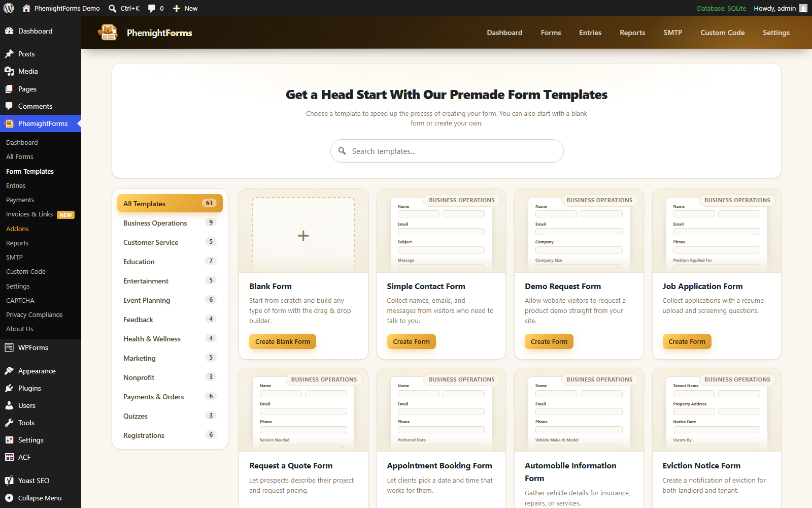Click the ACF grid icon
Screen dimensions: 812x508
tap(9, 457)
